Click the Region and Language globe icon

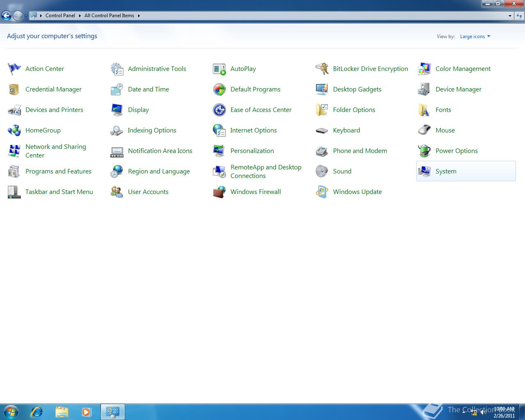click(117, 171)
